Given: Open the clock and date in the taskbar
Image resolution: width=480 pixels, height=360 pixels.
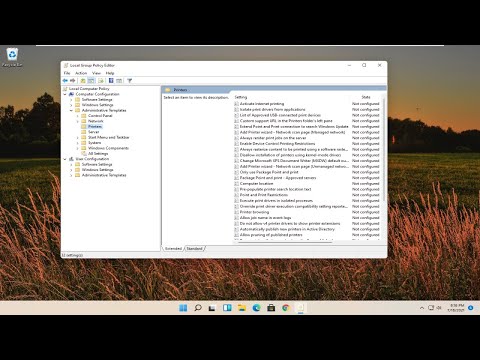Looking at the screenshot, I should 456,308.
